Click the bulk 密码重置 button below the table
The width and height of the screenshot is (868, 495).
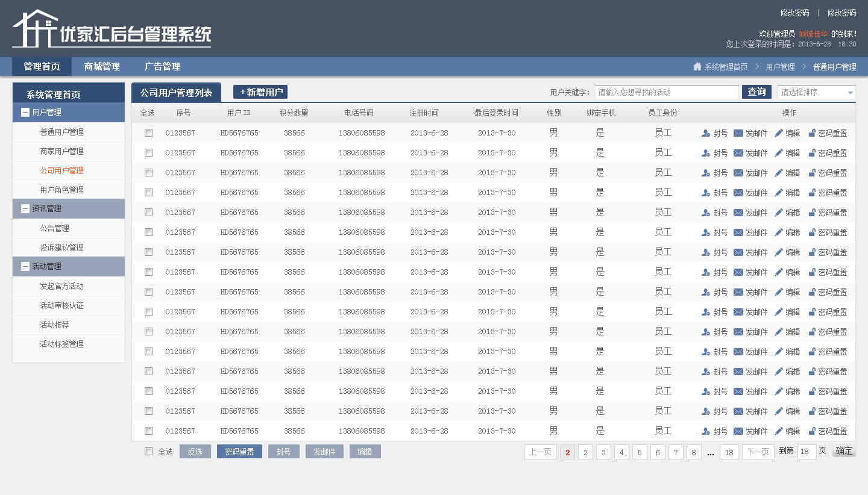click(x=239, y=452)
